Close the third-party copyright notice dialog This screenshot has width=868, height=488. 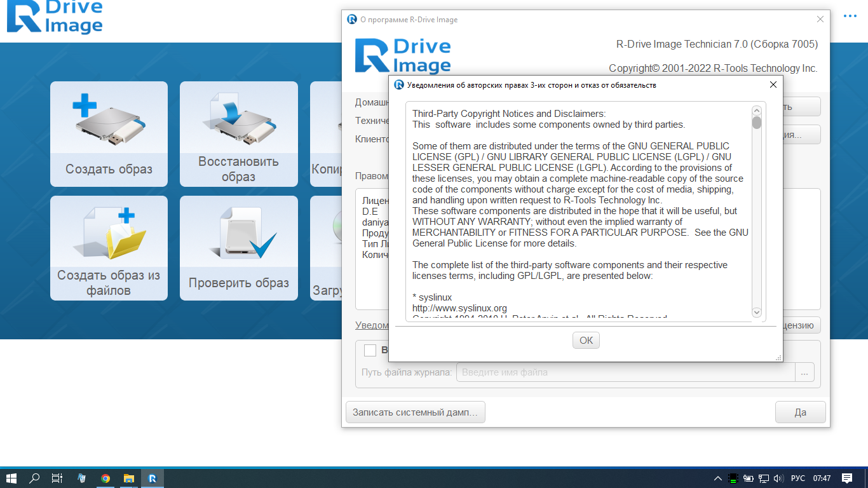coord(773,85)
